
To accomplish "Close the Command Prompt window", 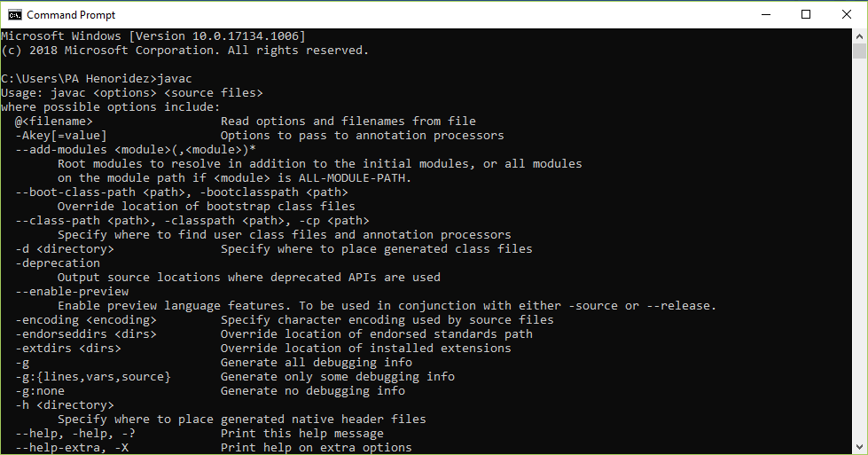I will click(847, 14).
